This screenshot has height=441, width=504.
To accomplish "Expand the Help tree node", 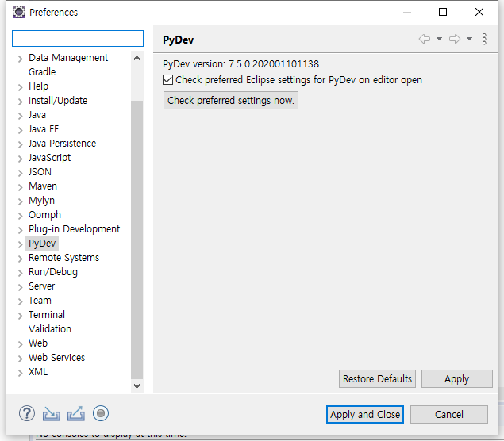I will pyautogui.click(x=21, y=87).
